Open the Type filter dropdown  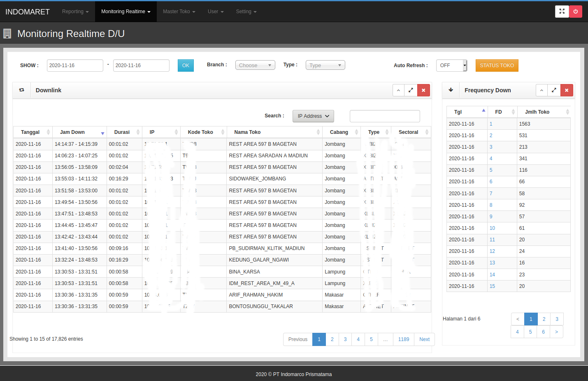click(325, 65)
